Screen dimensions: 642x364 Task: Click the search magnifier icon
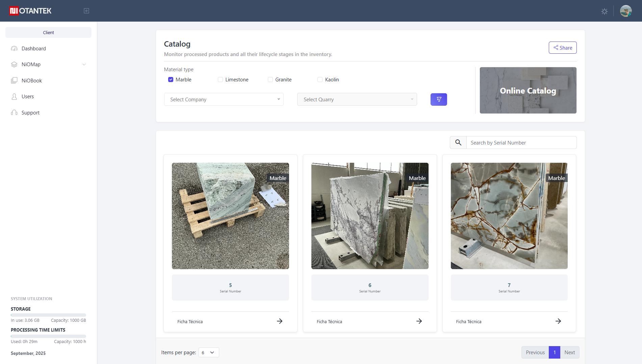458,143
